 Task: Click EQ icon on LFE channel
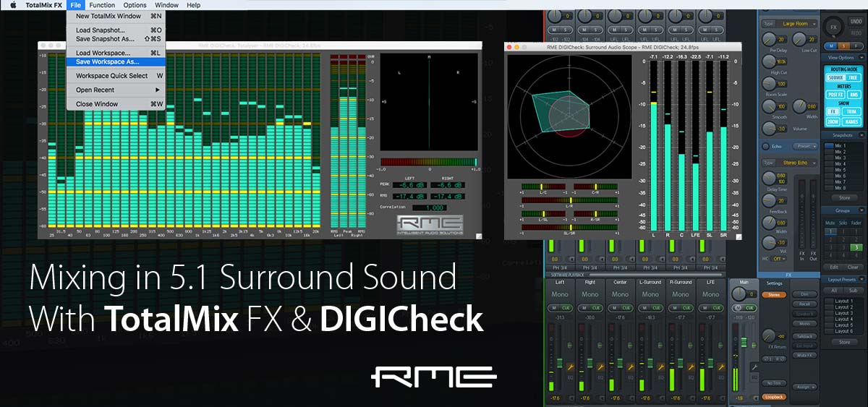tap(723, 377)
